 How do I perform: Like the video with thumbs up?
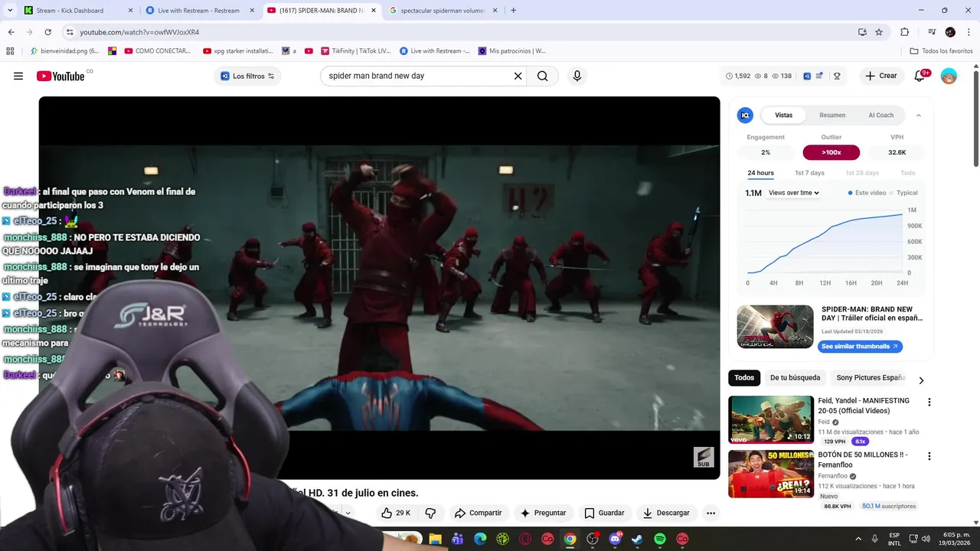(397, 513)
